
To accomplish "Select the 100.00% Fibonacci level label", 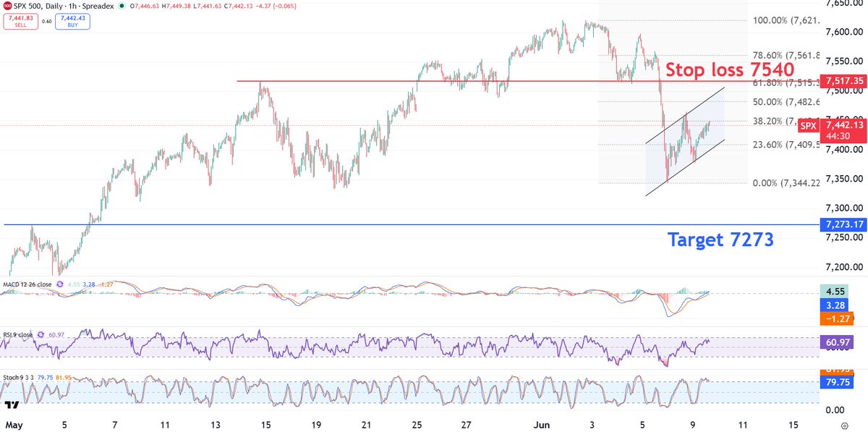I will [786, 20].
